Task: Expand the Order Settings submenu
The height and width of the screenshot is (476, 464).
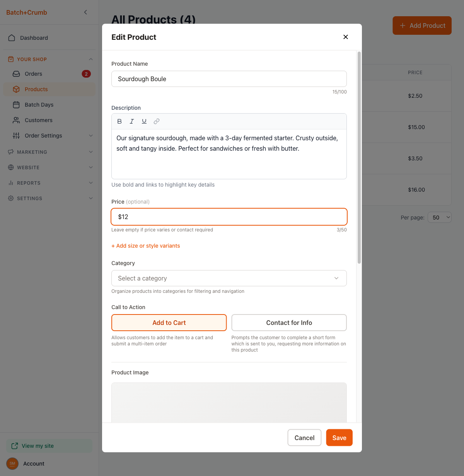Action: click(91, 136)
